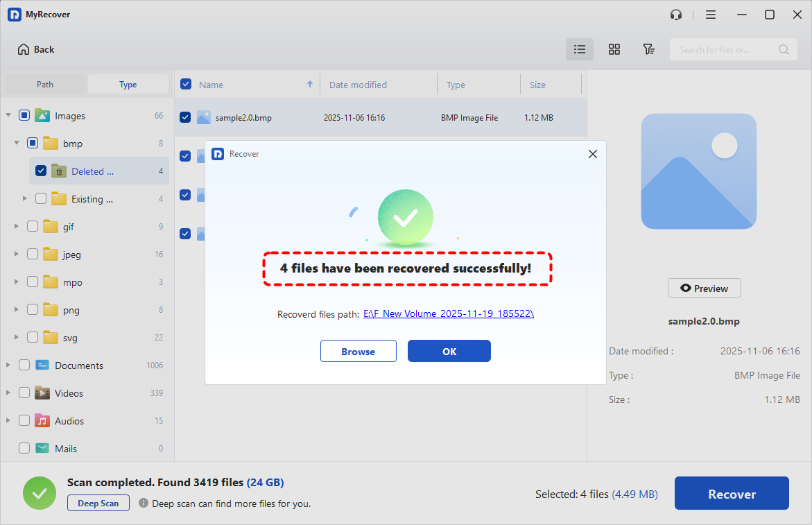Click Browse in the Recover dialog
812x525 pixels.
pos(358,352)
